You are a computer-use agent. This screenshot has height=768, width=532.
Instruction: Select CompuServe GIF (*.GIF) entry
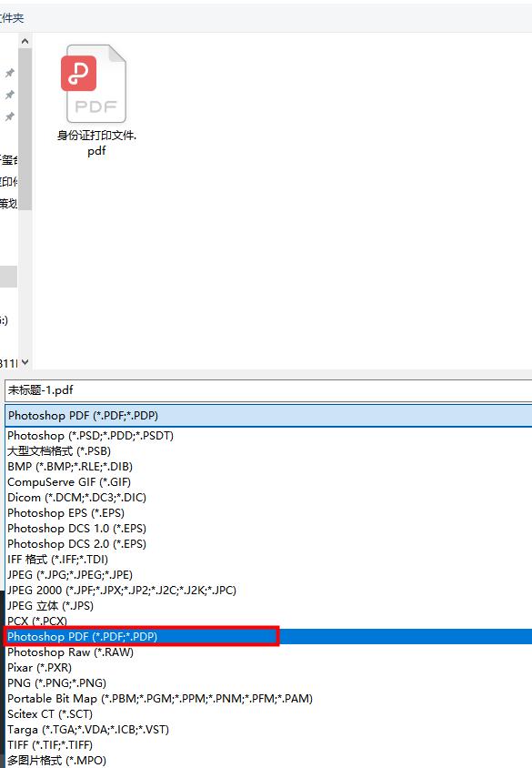coord(69,482)
